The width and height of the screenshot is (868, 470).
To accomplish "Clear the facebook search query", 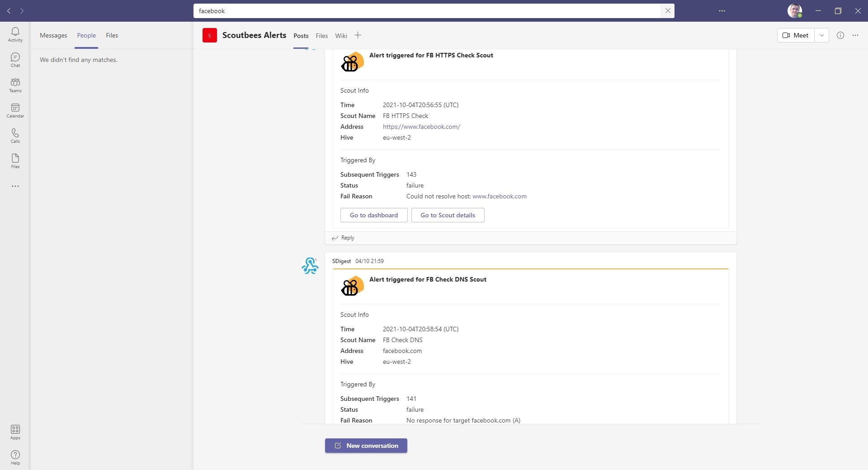I will tap(668, 11).
